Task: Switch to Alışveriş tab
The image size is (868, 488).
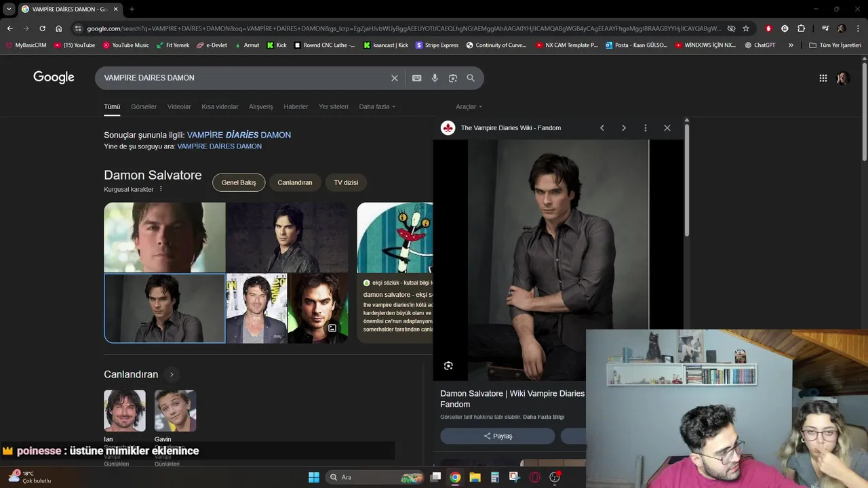Action: tap(261, 106)
